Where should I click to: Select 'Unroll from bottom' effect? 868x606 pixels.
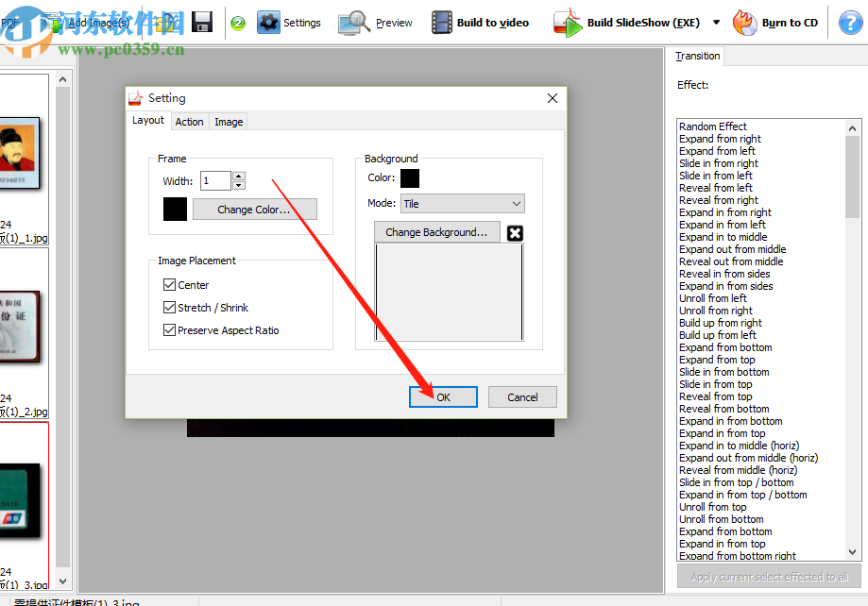click(x=722, y=519)
